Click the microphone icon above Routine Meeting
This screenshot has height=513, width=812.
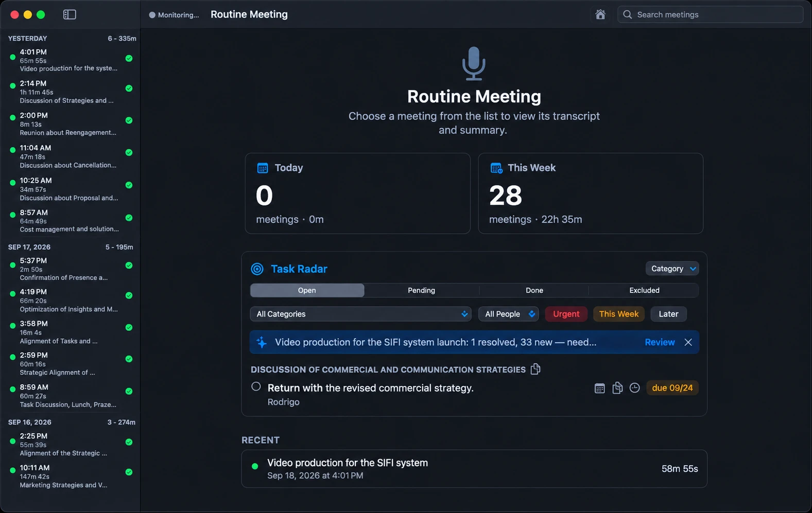(x=474, y=63)
